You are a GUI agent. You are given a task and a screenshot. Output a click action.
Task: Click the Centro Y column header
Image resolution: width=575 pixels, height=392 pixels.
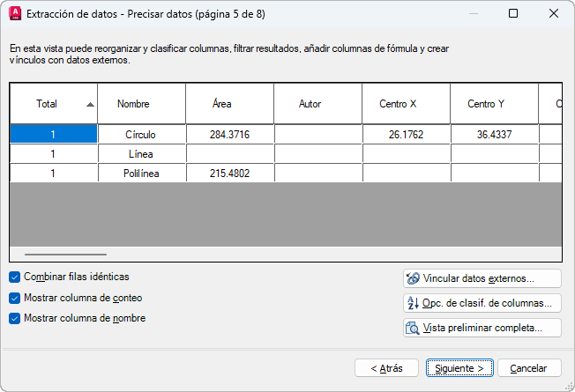tap(494, 104)
